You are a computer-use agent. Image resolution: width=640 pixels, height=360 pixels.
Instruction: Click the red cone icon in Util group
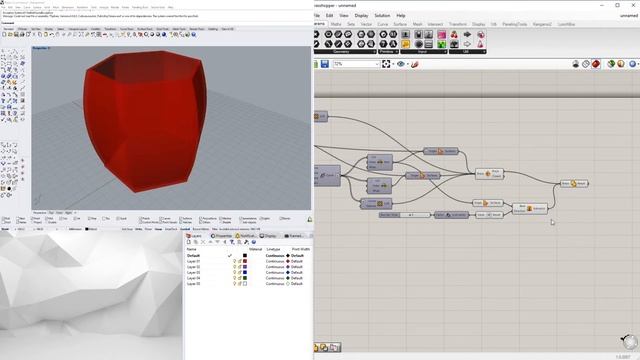pos(480,44)
